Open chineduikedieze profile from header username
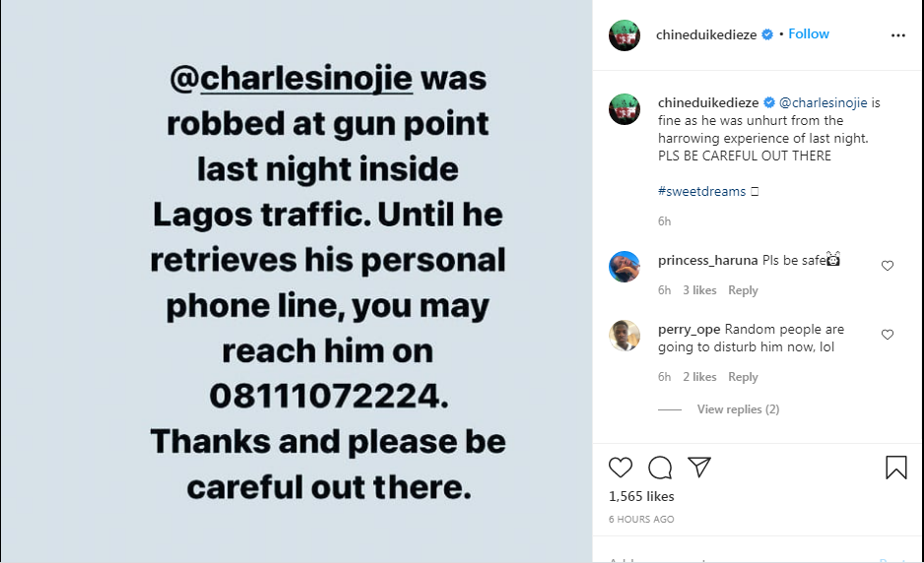Viewport: 924px width, 563px height. coord(706,35)
